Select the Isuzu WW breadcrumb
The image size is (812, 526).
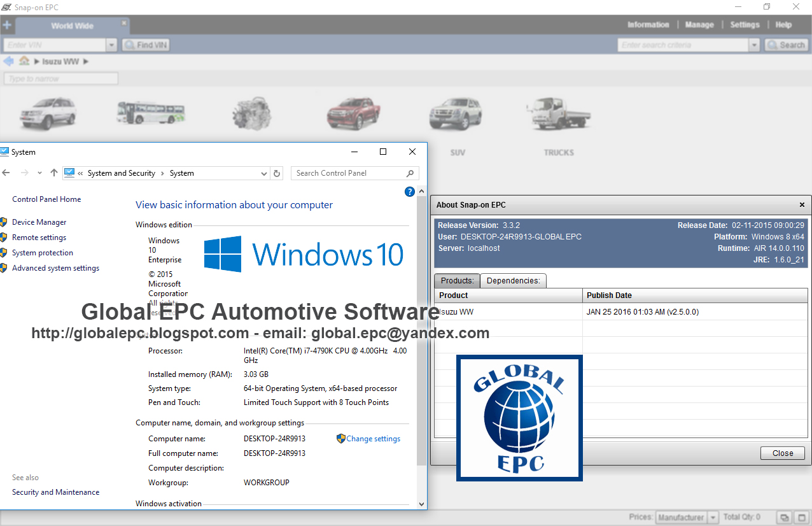(60, 62)
